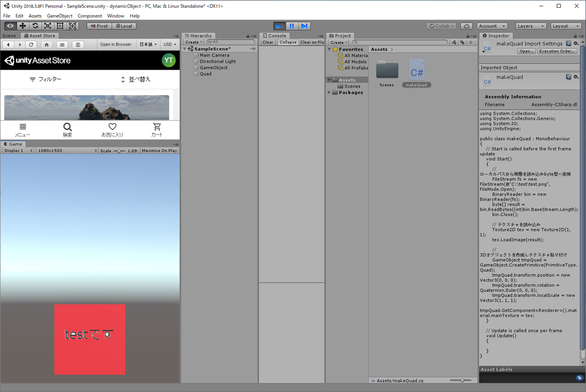Select the Console tab
Image resolution: width=586 pixels, height=392 pixels.
tap(274, 36)
